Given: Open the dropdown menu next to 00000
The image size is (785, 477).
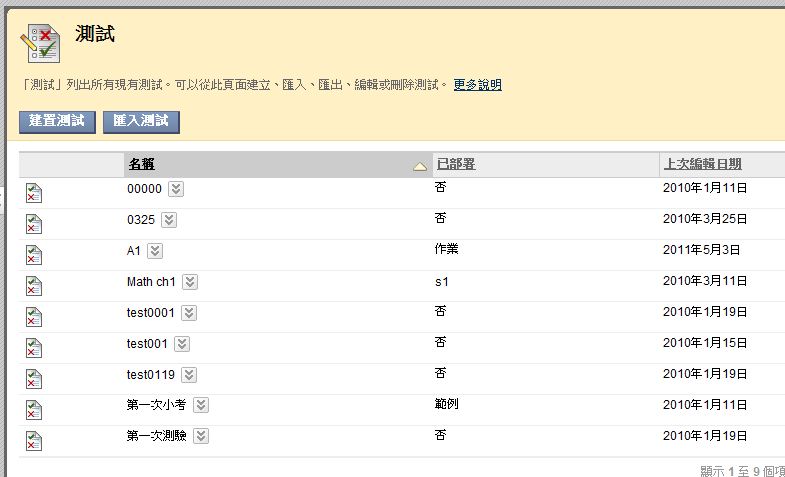Looking at the screenshot, I should coord(176,189).
